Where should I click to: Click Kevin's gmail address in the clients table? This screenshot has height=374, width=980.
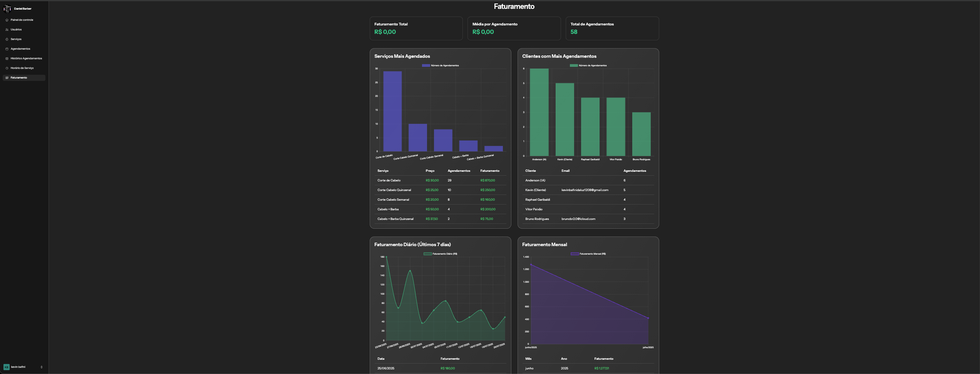[x=585, y=190]
